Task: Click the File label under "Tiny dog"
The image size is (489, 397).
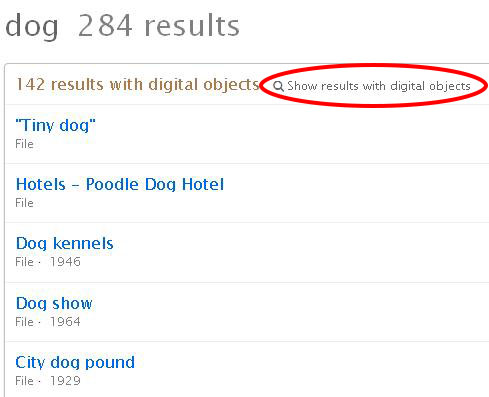Action: 24,144
